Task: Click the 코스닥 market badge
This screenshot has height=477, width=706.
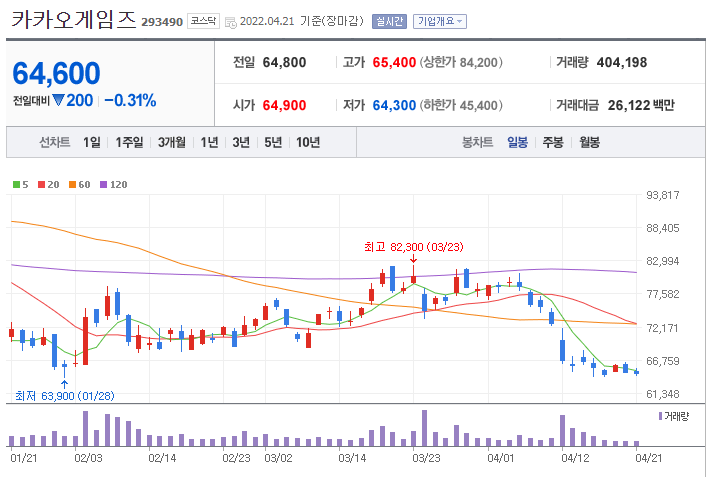Action: (x=203, y=21)
